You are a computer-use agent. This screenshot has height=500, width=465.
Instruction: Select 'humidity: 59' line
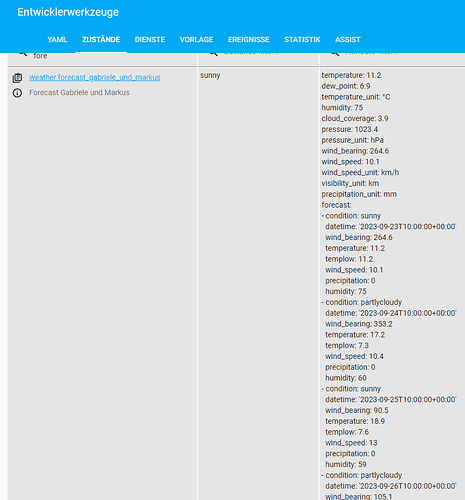(346, 464)
